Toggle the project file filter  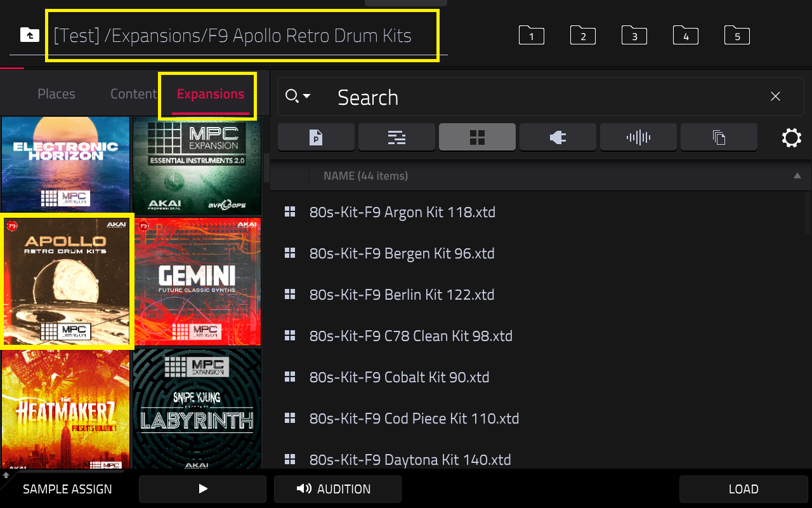point(316,137)
